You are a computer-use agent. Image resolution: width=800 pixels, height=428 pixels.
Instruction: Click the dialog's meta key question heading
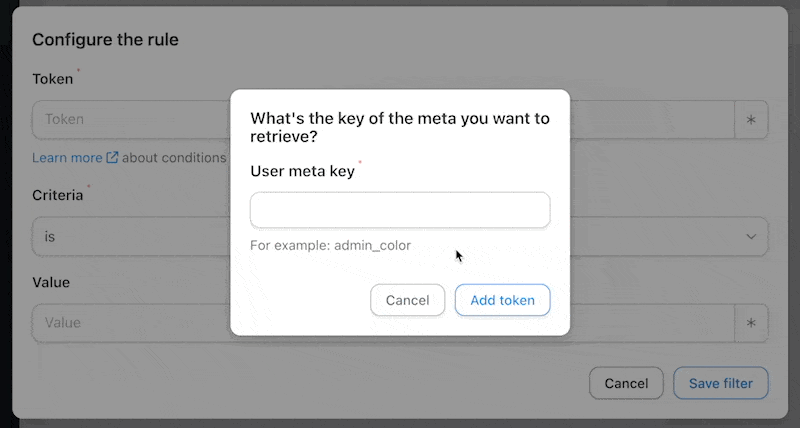pos(400,127)
